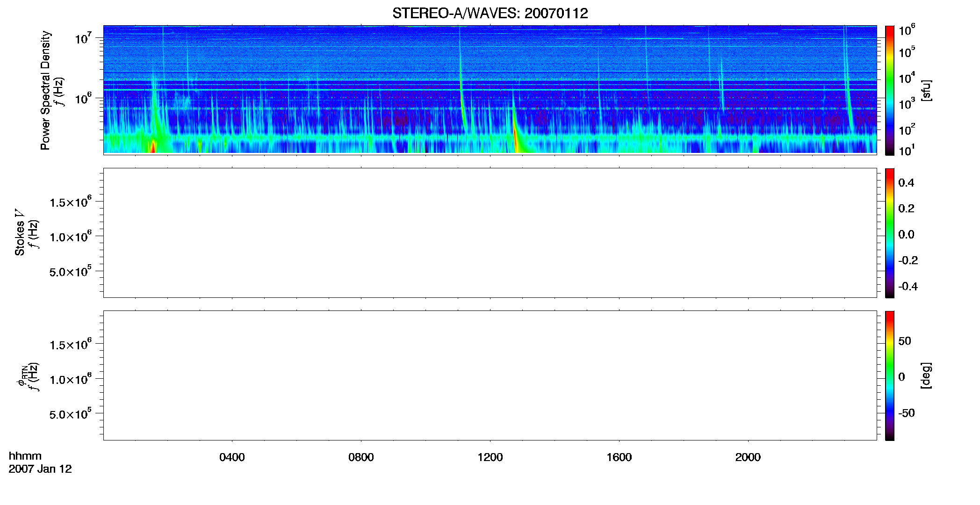Click the 0400 time tick label
The height and width of the screenshot is (505, 980).
tap(232, 457)
